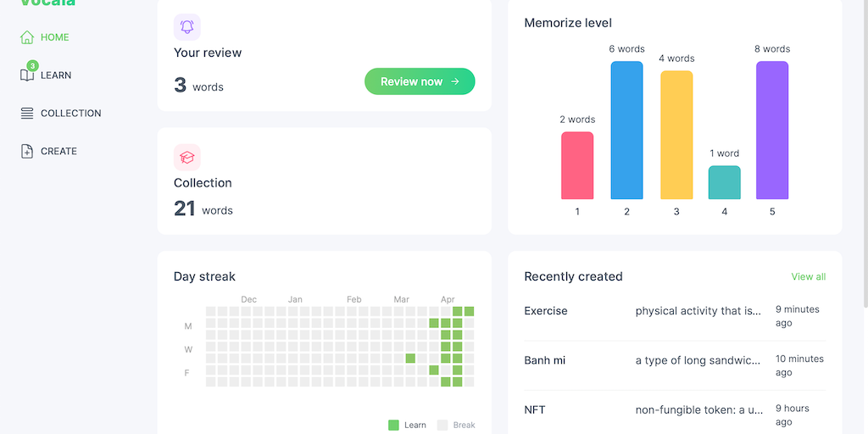Click the pink graduation cap icon
The width and height of the screenshot is (868, 434).
187,157
